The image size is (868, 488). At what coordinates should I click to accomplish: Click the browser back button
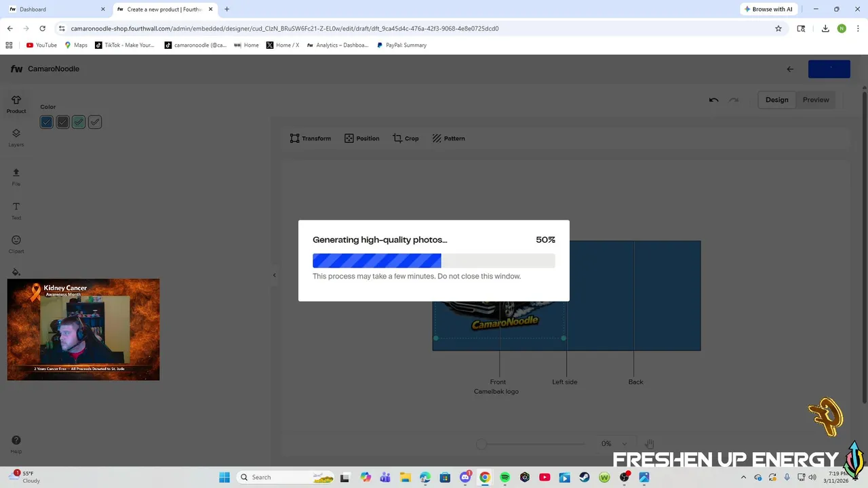(9, 28)
